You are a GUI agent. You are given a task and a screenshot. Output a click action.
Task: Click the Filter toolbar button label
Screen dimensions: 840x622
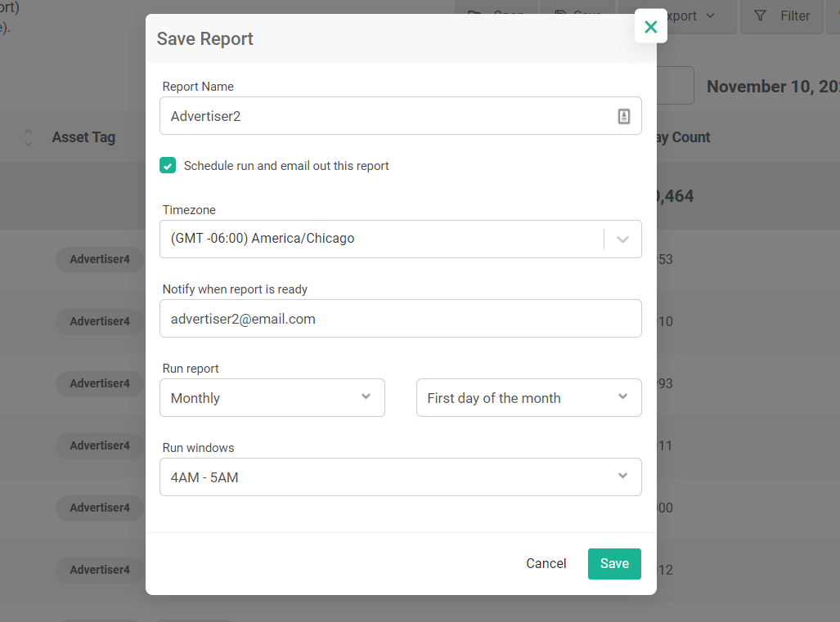[795, 16]
